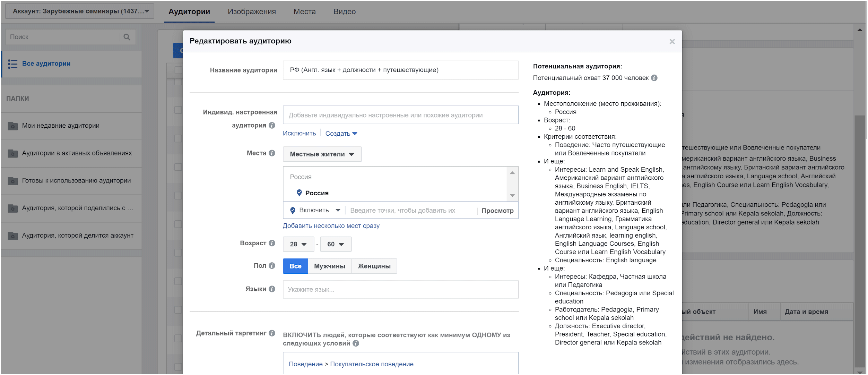Select the Мужчины gender option
This screenshot has height=375, width=868.
(329, 266)
